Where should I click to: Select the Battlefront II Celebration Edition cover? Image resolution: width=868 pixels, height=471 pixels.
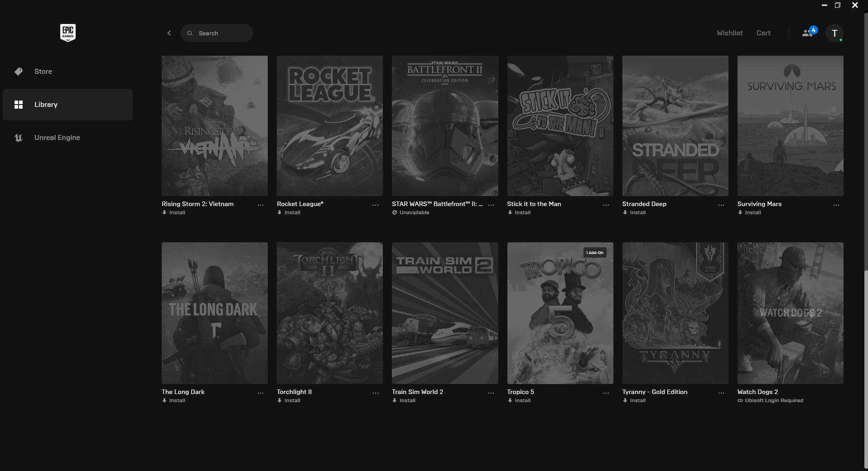(x=445, y=126)
